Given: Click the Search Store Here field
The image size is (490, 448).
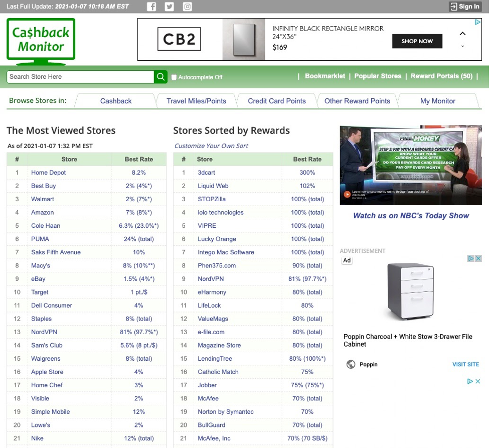Looking at the screenshot, I should (80, 77).
